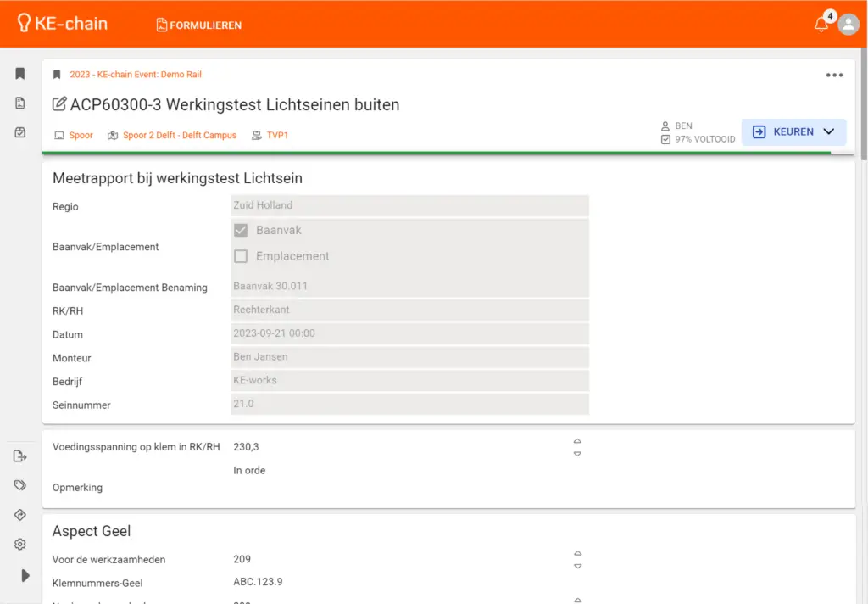Toggle the Emplacement checkbox

241,256
